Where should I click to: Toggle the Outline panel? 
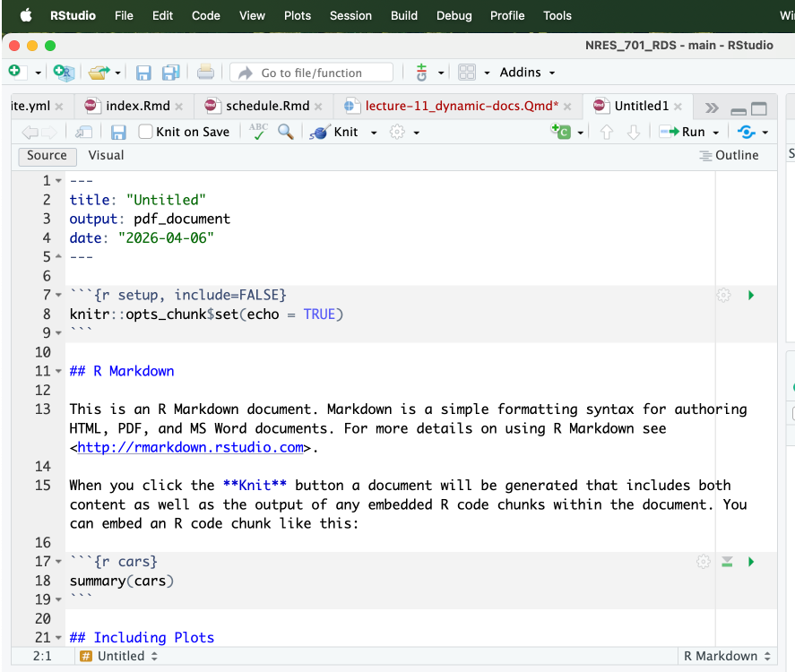click(729, 155)
